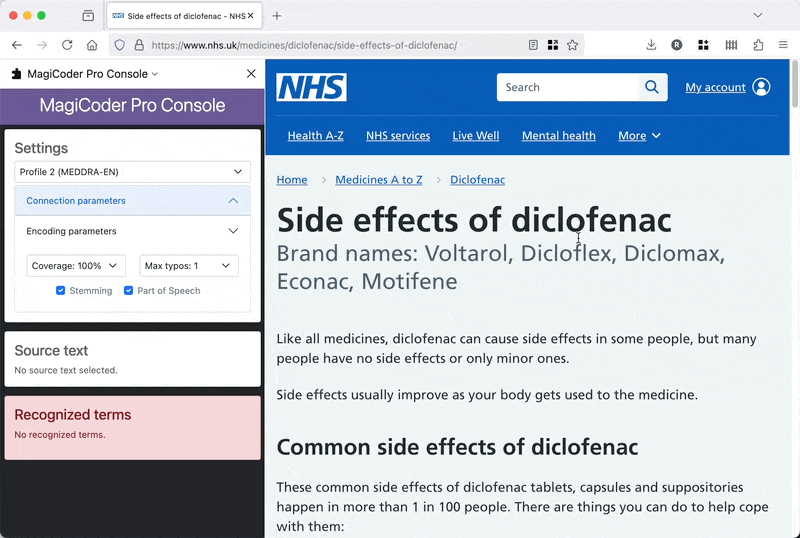800x538 pixels.
Task: Collapse Connection parameters section
Action: 132,201
